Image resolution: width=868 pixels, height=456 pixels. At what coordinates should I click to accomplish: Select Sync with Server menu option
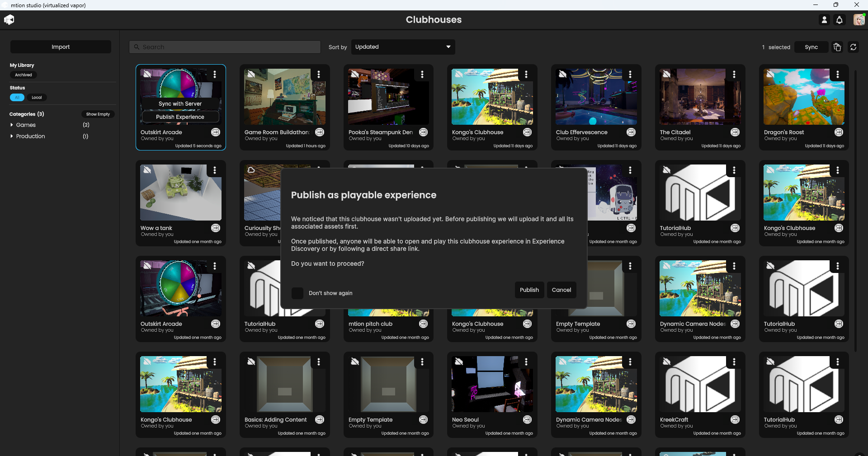180,104
